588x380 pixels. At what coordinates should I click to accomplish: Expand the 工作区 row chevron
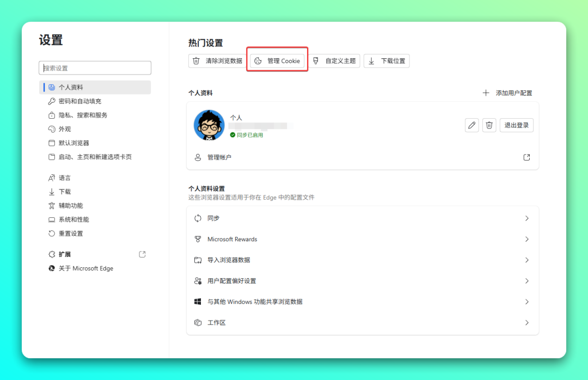(527, 323)
